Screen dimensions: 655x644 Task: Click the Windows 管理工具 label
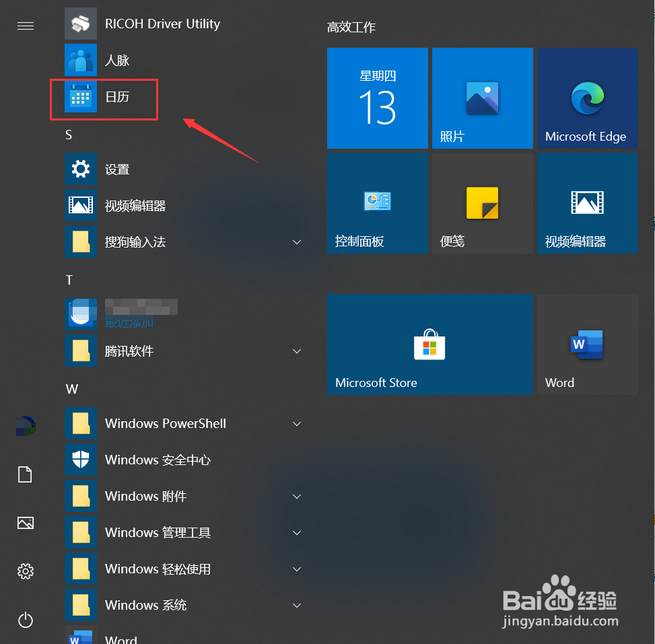pyautogui.click(x=158, y=532)
